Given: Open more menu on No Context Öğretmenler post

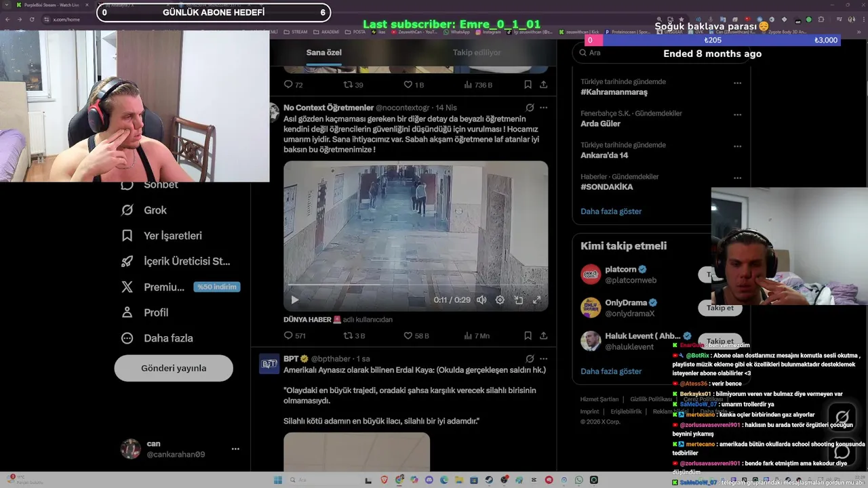Looking at the screenshot, I should 543,108.
